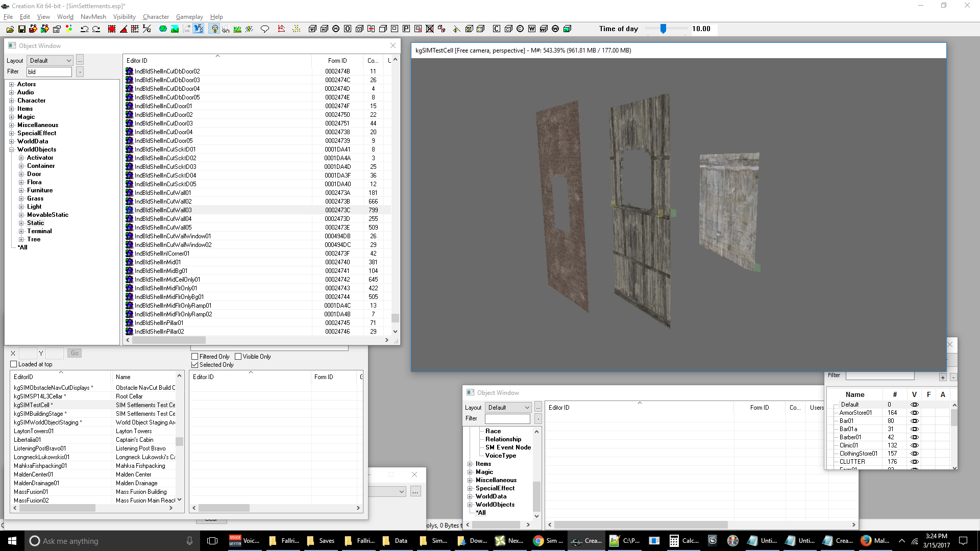Toggle visibility eye for Default layer
The height and width of the screenshot is (551, 980).
click(x=915, y=405)
